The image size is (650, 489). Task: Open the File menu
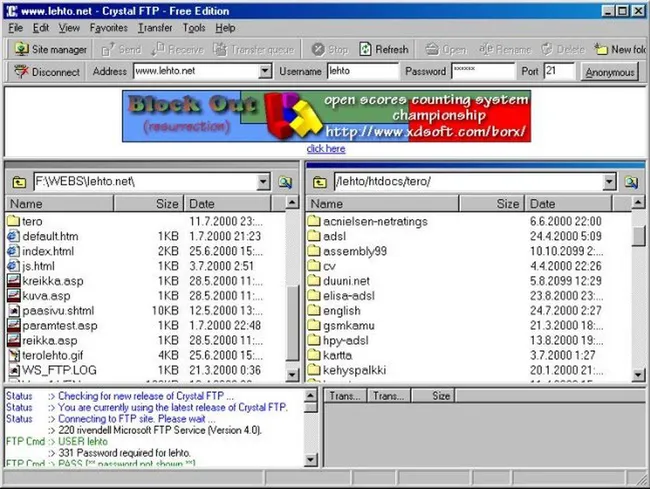(x=15, y=28)
